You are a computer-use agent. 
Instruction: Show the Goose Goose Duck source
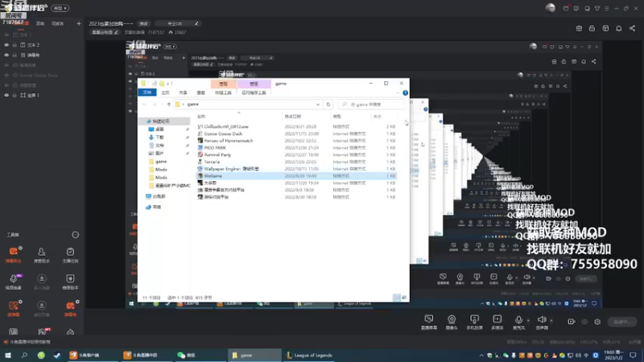(6, 75)
